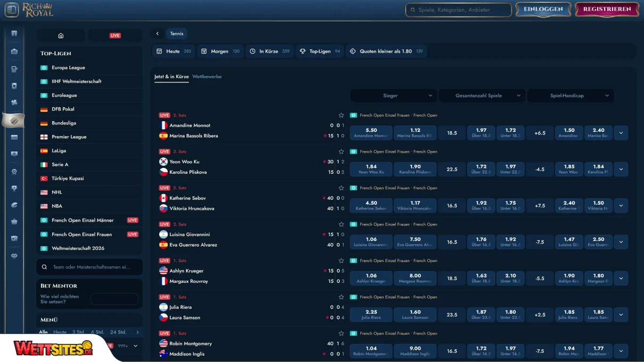Select Quoten kleiner als 1.80 filter
Image resolution: width=644 pixels, height=362 pixels.
[x=386, y=52]
